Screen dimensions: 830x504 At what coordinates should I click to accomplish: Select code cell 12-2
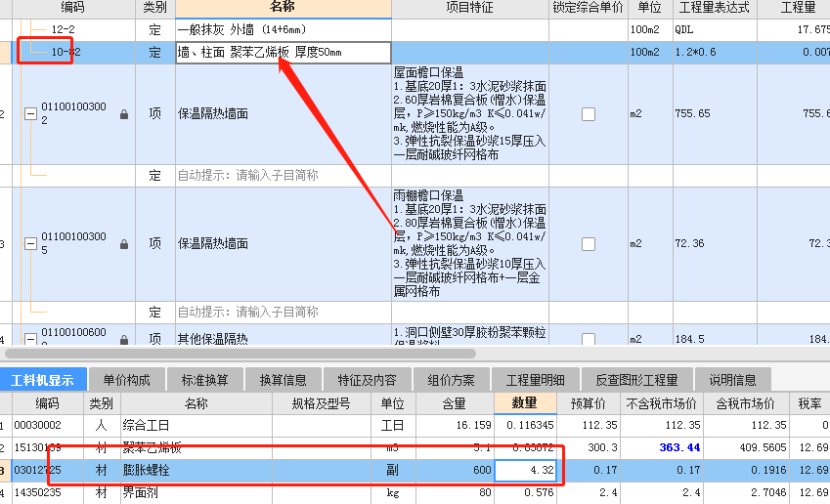[x=63, y=29]
